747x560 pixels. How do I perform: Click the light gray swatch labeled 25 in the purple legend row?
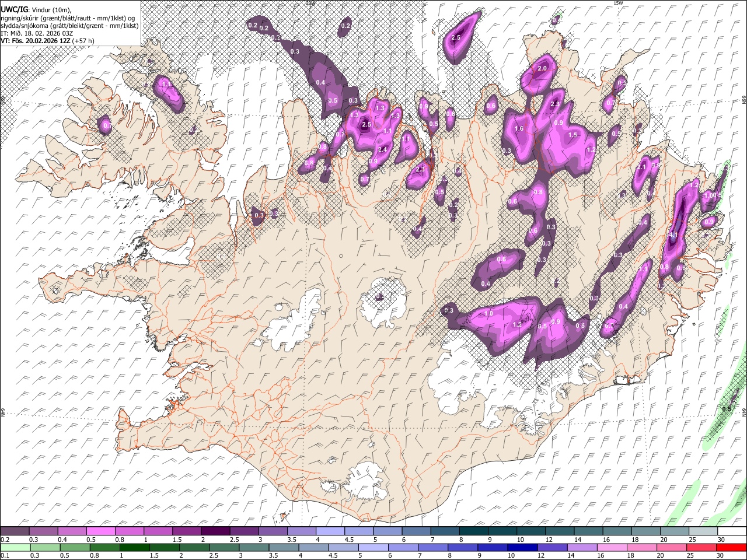click(702, 531)
